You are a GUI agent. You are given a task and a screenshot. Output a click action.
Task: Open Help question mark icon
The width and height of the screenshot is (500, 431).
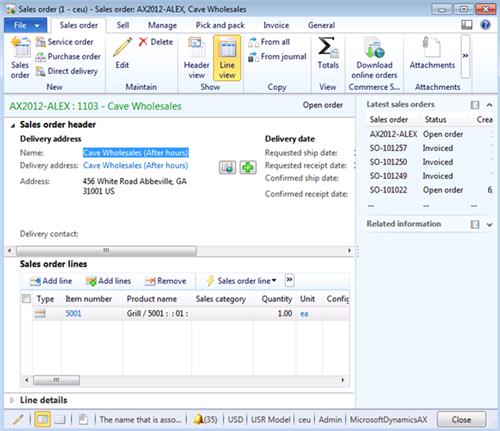point(485,25)
